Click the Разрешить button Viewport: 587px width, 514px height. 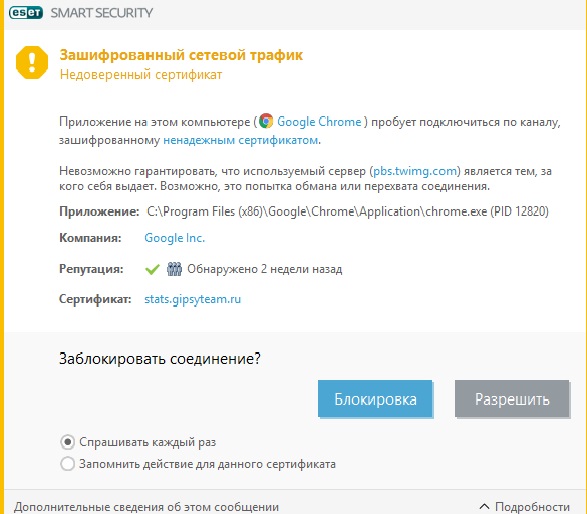512,399
